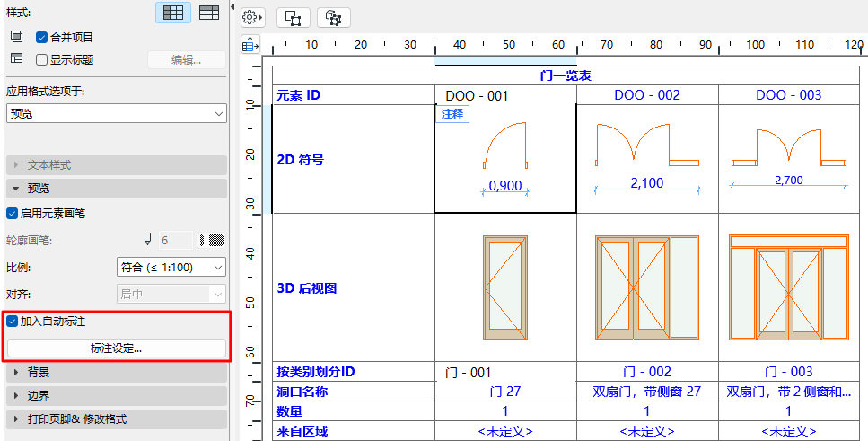Image resolution: width=868 pixels, height=441 pixels.
Task: Open the 对齐 dropdown showing 居中
Action: click(x=171, y=295)
